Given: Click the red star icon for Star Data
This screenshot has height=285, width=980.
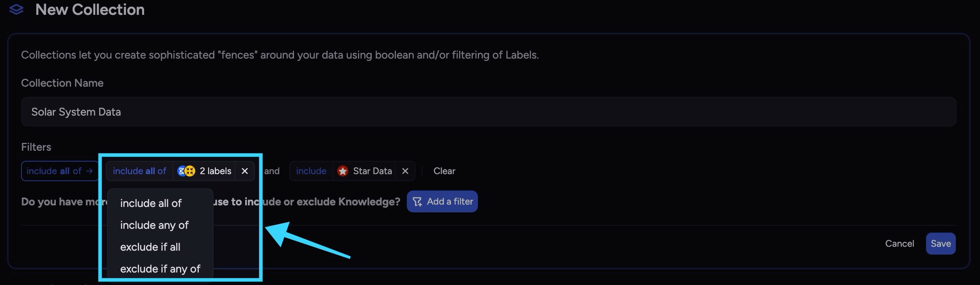Looking at the screenshot, I should 342,171.
